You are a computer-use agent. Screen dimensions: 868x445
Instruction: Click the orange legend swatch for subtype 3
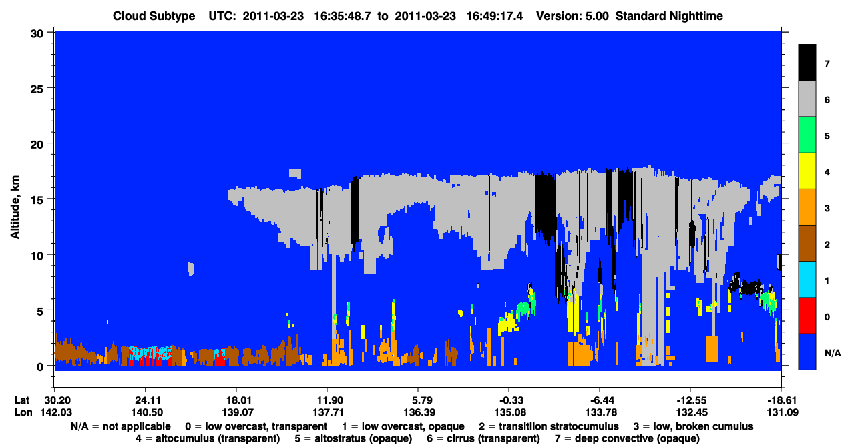[x=807, y=207]
